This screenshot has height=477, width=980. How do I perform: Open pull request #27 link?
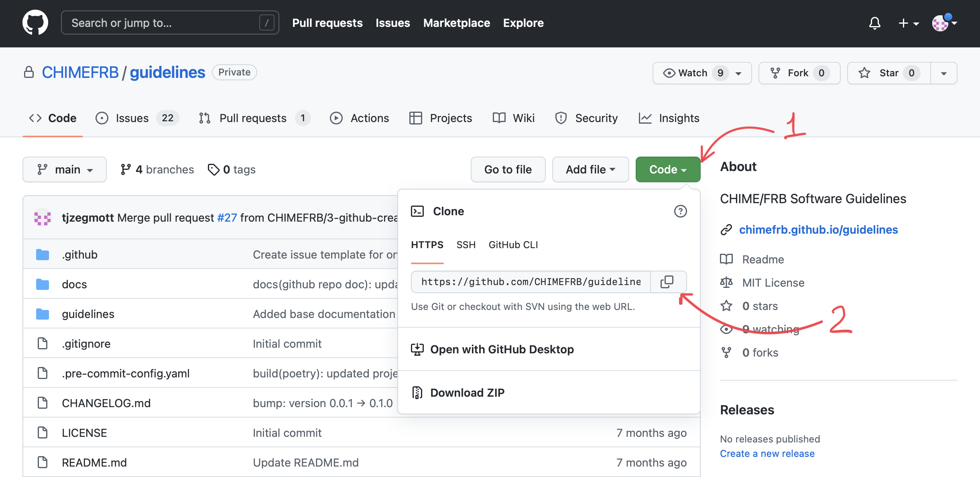227,218
